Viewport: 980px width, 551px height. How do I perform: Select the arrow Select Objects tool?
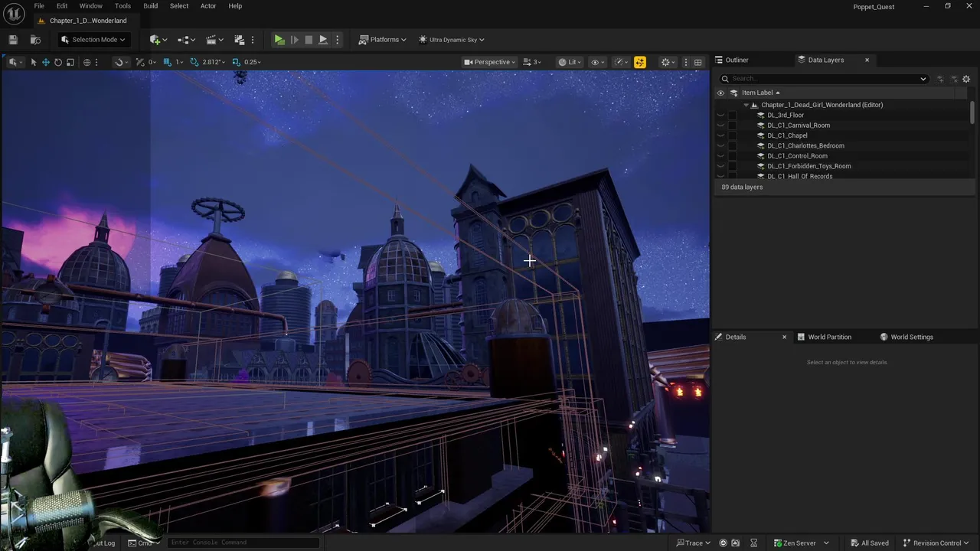(x=33, y=62)
